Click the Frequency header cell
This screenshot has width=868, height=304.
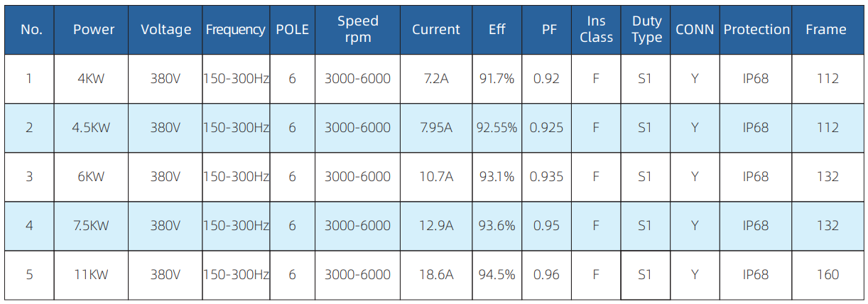236,29
